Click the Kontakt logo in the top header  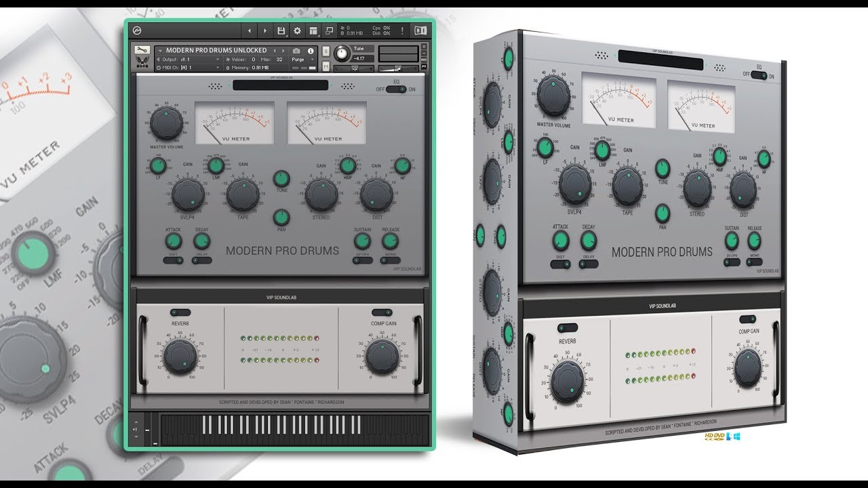pos(137,30)
